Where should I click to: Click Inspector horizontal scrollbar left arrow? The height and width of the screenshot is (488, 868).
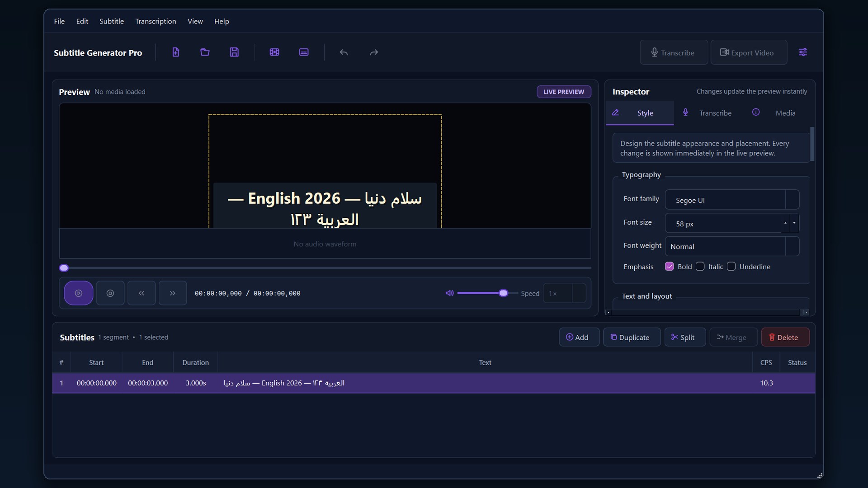tap(609, 313)
